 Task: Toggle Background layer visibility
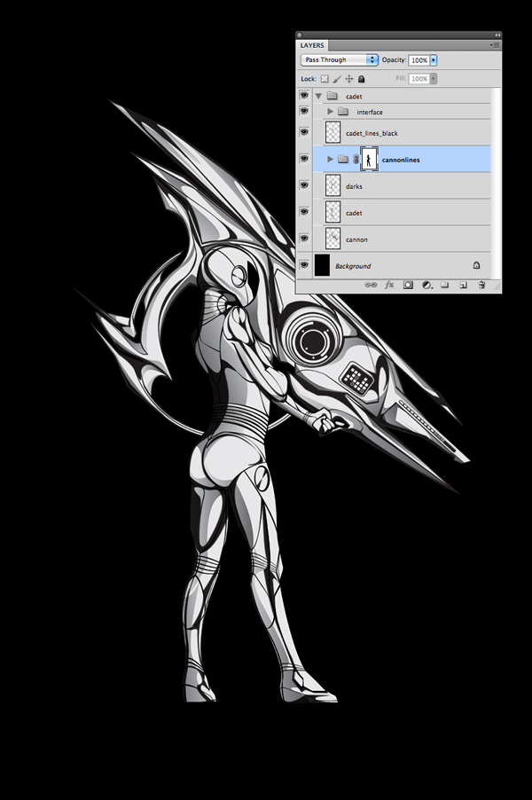click(304, 265)
